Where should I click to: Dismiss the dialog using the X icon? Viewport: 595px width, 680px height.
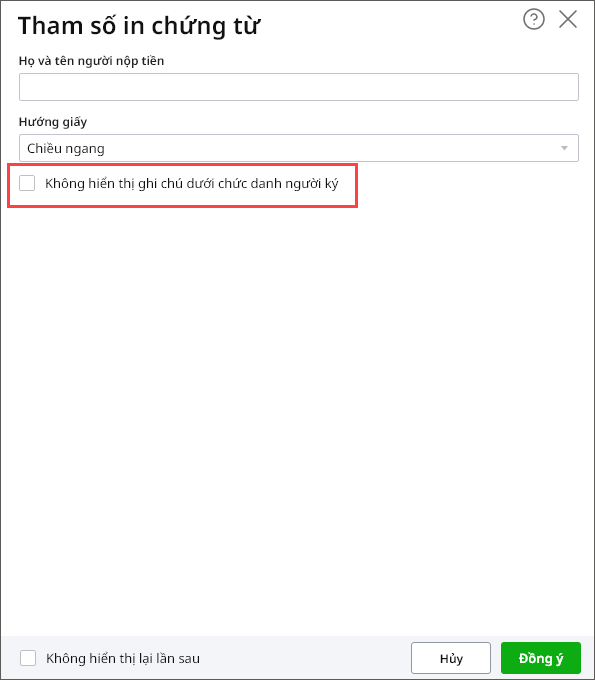[x=568, y=20]
